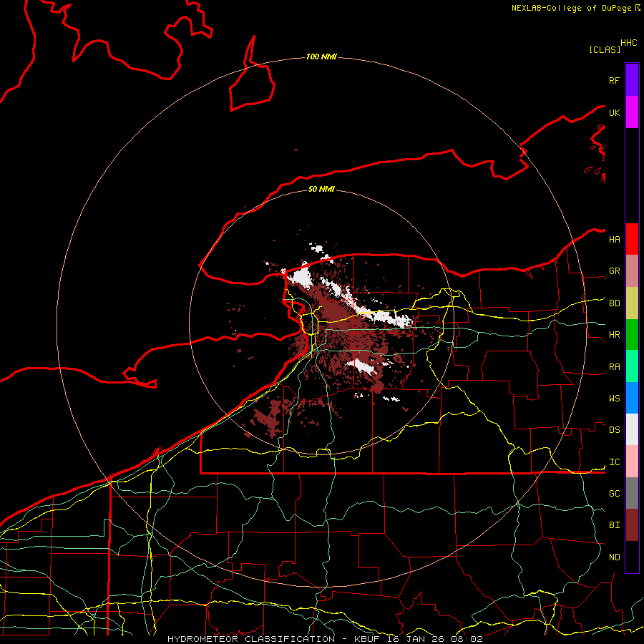
Task: Click the light pink IC color swatch
Action: (632, 462)
